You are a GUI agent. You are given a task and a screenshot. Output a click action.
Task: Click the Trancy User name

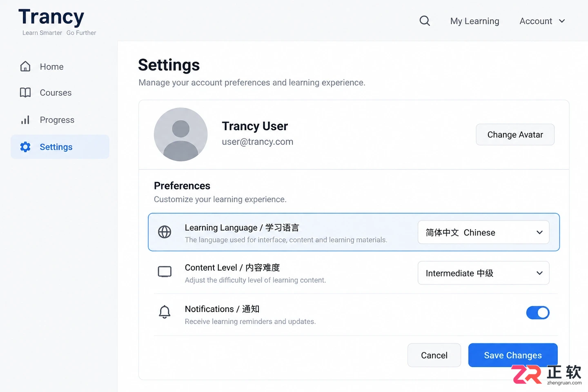pos(255,126)
